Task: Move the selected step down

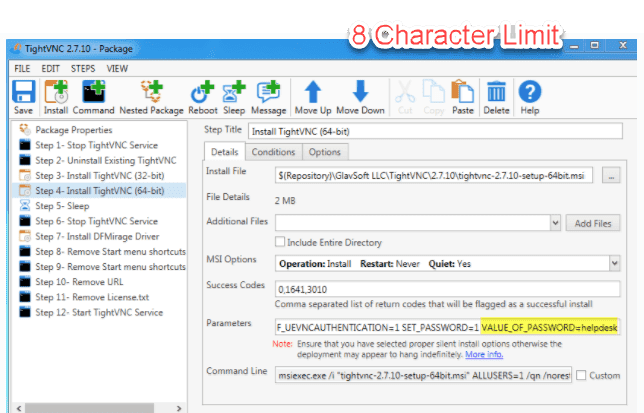Action: (x=360, y=97)
